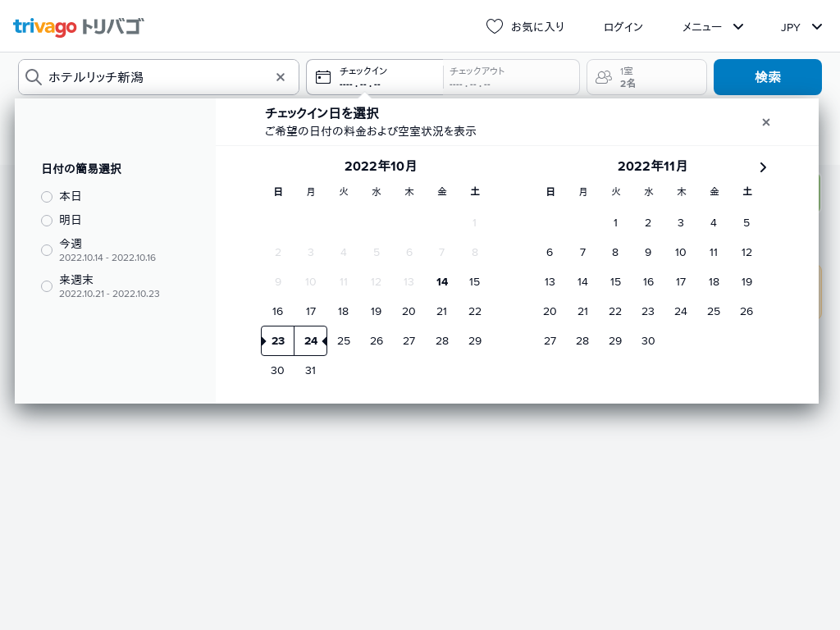
Task: Select October 14 in the calendar
Action: click(x=442, y=282)
